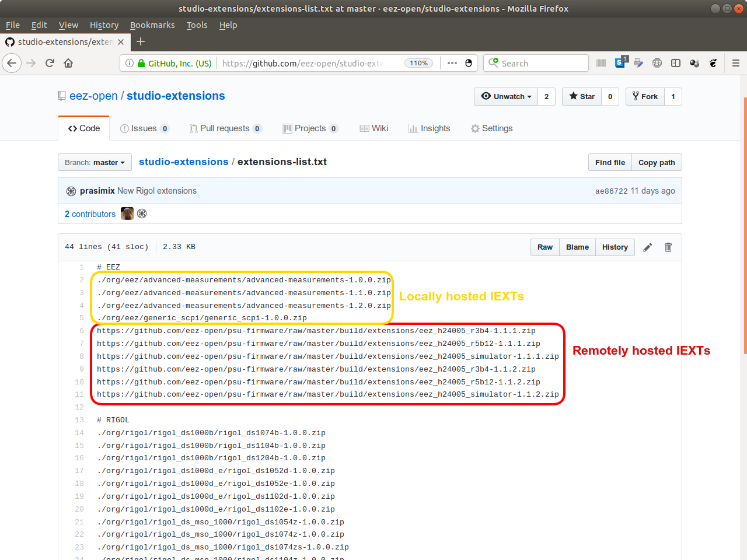Go back to the previous page
The height and width of the screenshot is (560, 747).
12,63
